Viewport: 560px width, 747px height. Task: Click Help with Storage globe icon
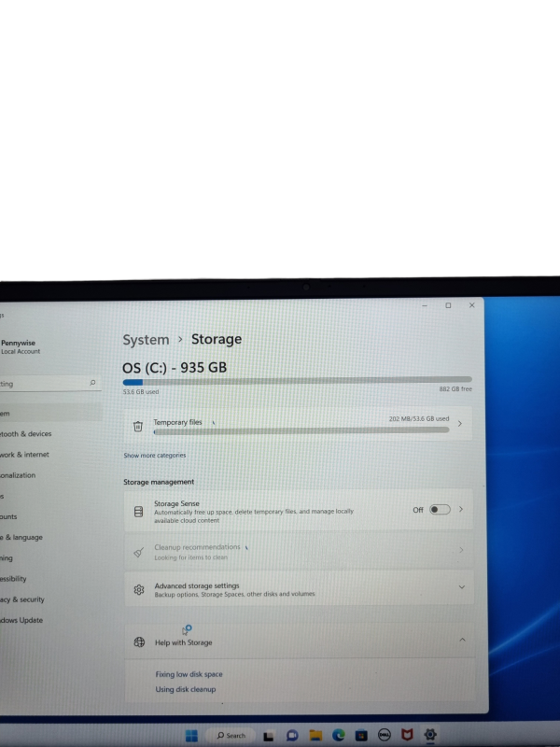pyautogui.click(x=139, y=642)
